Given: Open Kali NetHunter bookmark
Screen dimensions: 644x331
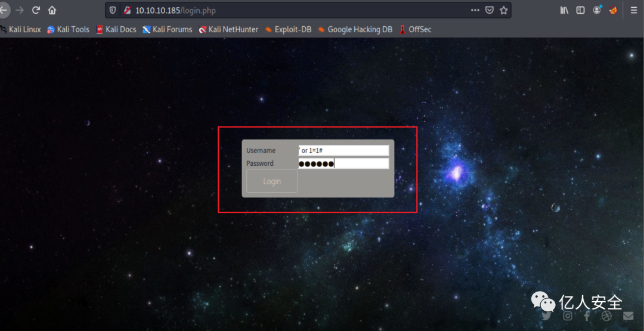Looking at the screenshot, I should click(228, 30).
